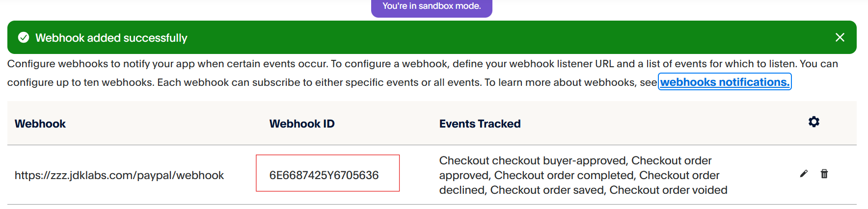Screen dimensions: 868x209
Task: Select the Webhook column header
Action: (x=40, y=124)
